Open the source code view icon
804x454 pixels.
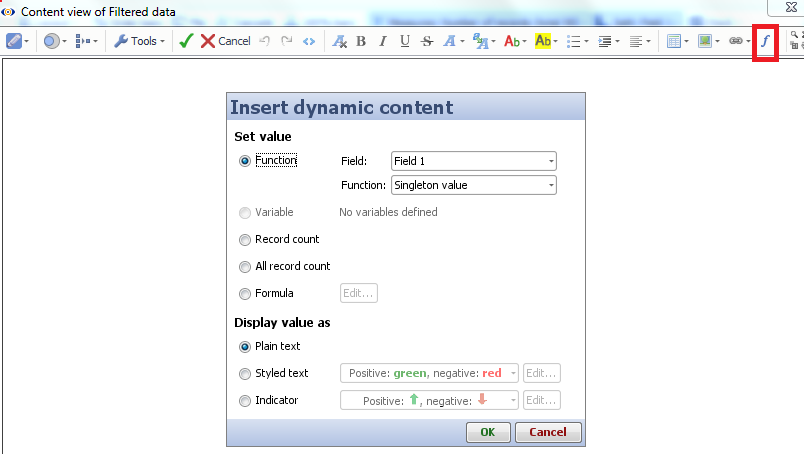coord(309,41)
